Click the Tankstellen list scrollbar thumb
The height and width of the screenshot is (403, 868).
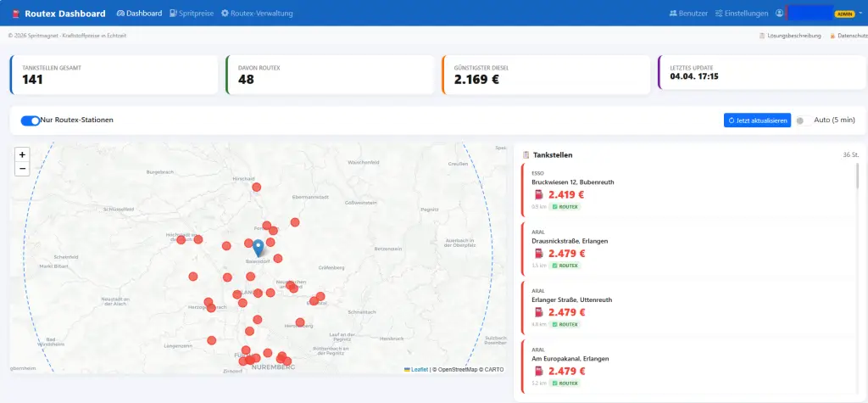pyautogui.click(x=858, y=176)
